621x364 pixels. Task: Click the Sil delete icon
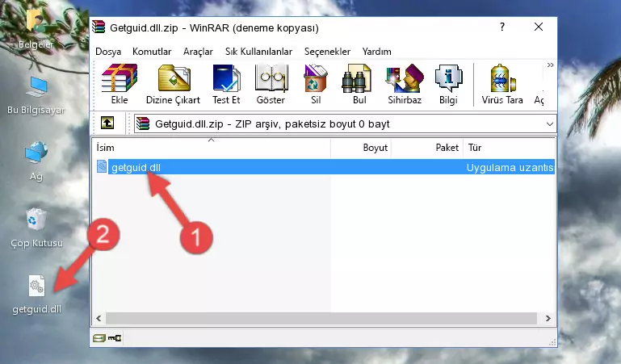316,84
